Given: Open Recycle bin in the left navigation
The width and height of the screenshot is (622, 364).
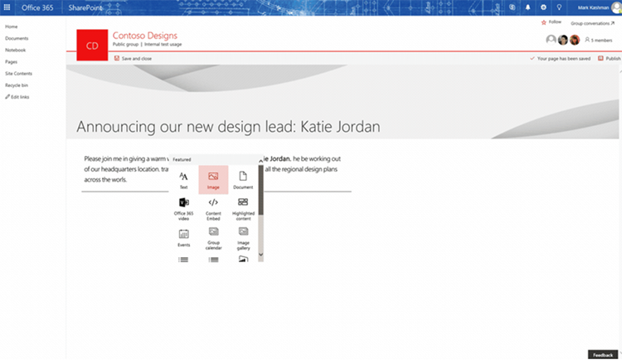Looking at the screenshot, I should tap(17, 85).
